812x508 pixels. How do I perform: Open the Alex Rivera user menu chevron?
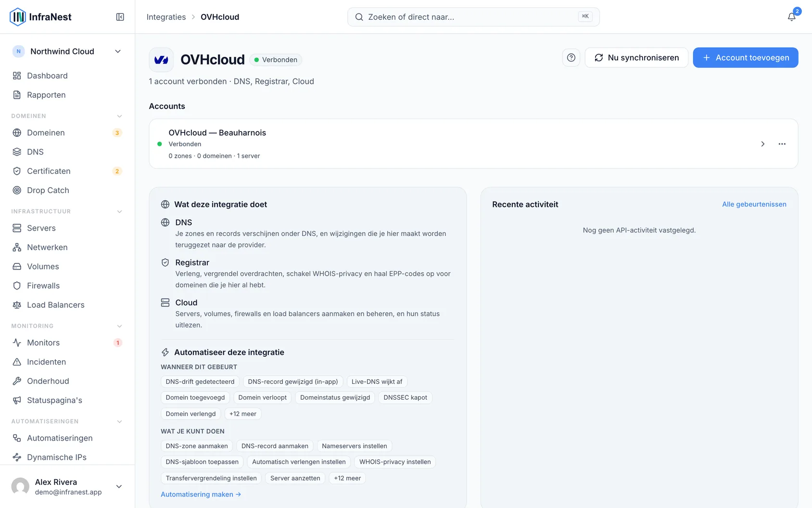(119, 486)
